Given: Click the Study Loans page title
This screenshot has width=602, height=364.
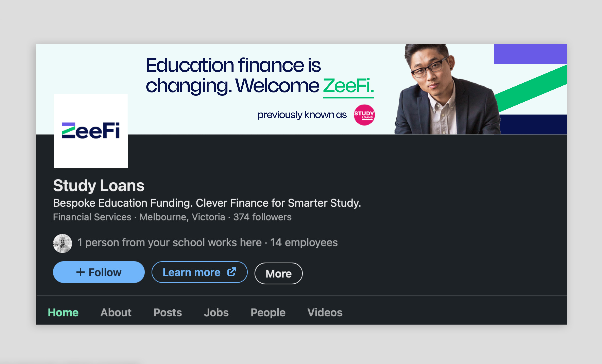Looking at the screenshot, I should point(99,186).
